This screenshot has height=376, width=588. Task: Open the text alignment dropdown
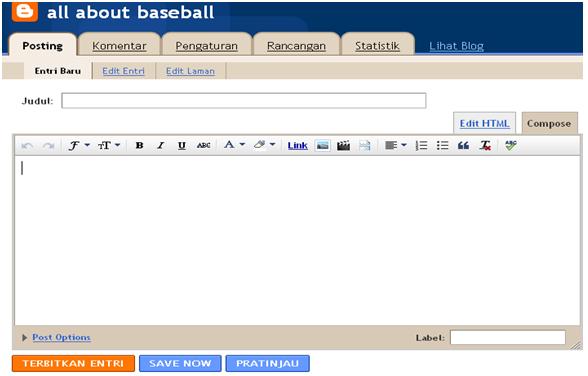coord(396,145)
